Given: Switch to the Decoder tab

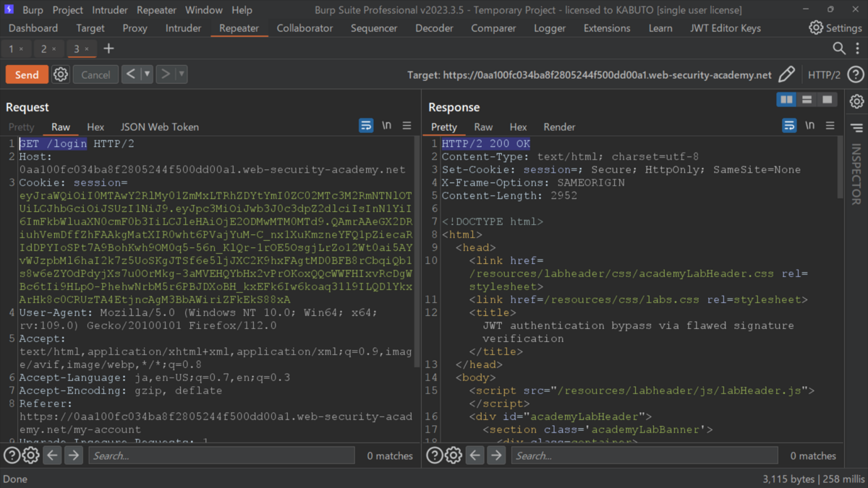Looking at the screenshot, I should [434, 28].
